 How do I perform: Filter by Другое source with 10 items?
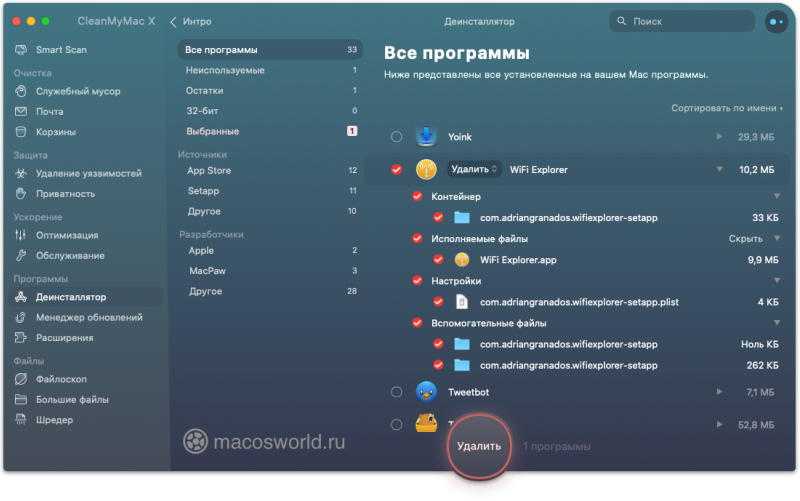(x=270, y=211)
